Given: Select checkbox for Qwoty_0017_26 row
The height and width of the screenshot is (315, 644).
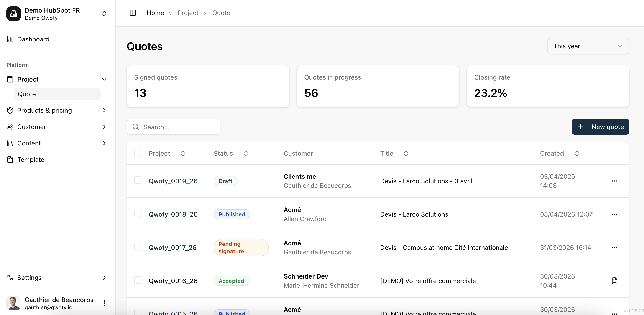Looking at the screenshot, I should click(x=138, y=247).
